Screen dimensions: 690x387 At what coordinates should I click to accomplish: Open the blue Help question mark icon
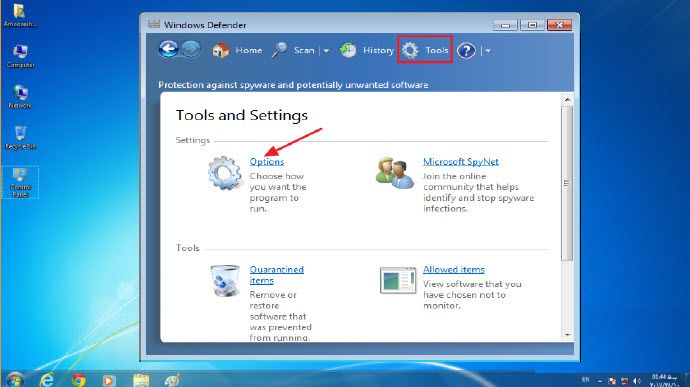click(x=466, y=51)
